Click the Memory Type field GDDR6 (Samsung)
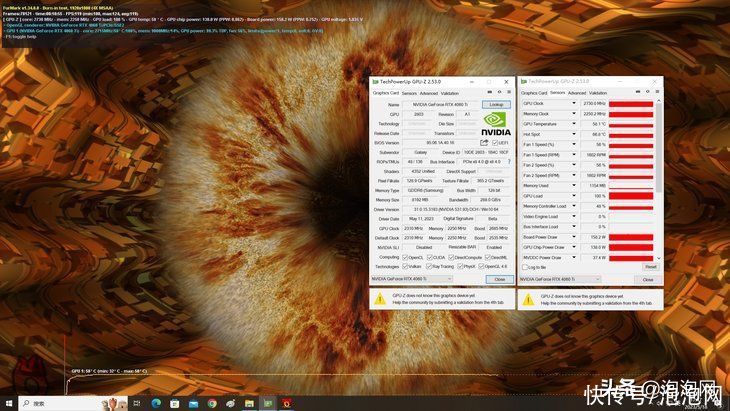The height and width of the screenshot is (411, 730). 425,190
